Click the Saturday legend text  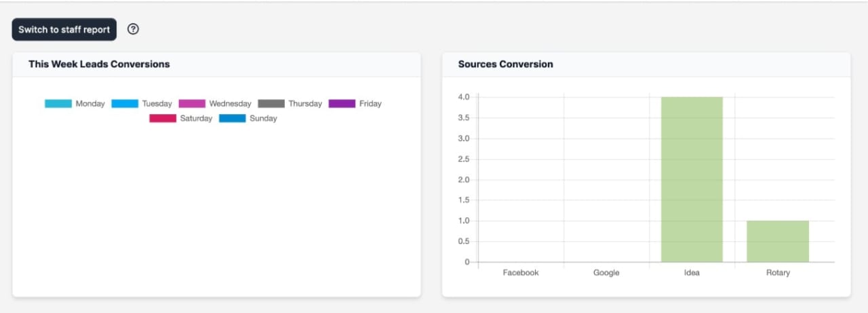[196, 118]
